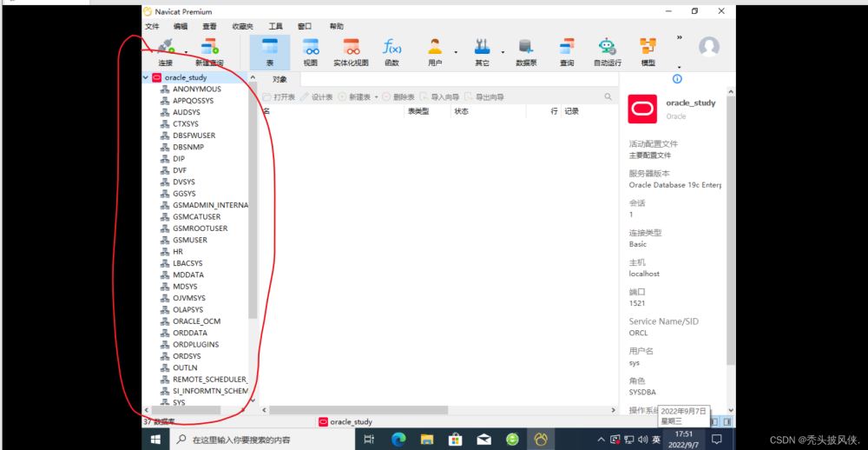
Task: Click the blue info icon in the right panel
Action: tap(677, 79)
